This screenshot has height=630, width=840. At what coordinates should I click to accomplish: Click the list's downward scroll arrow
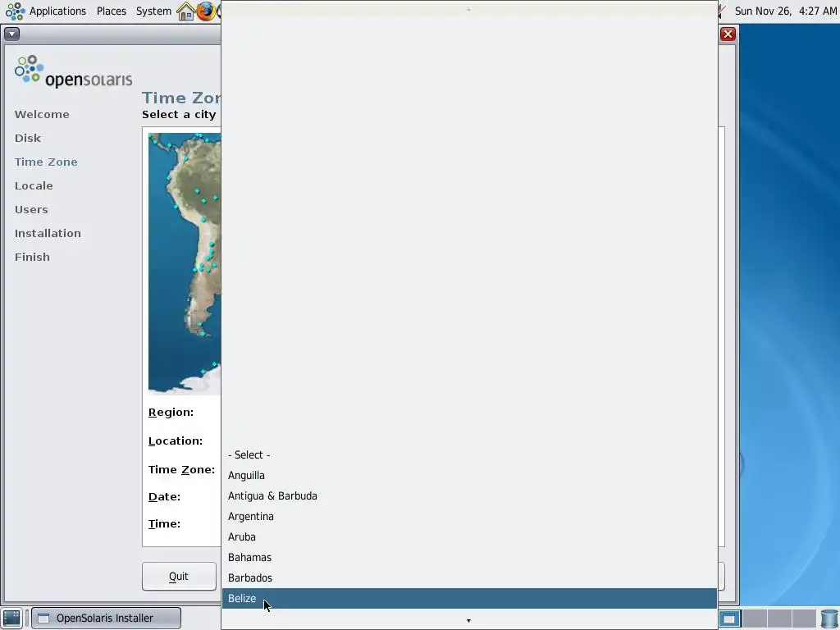pos(468,620)
